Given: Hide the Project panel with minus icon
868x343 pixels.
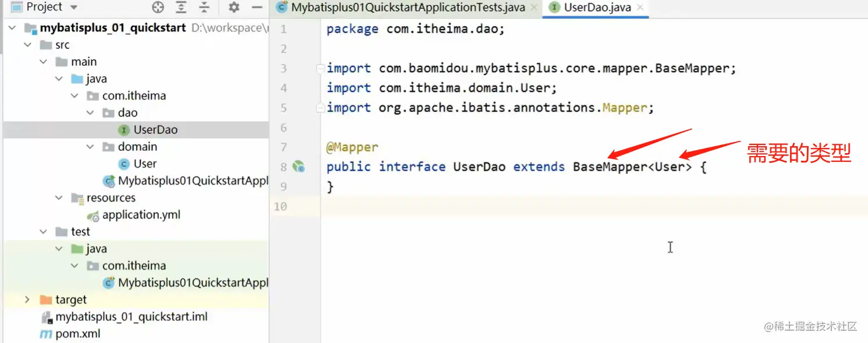Looking at the screenshot, I should [x=257, y=7].
